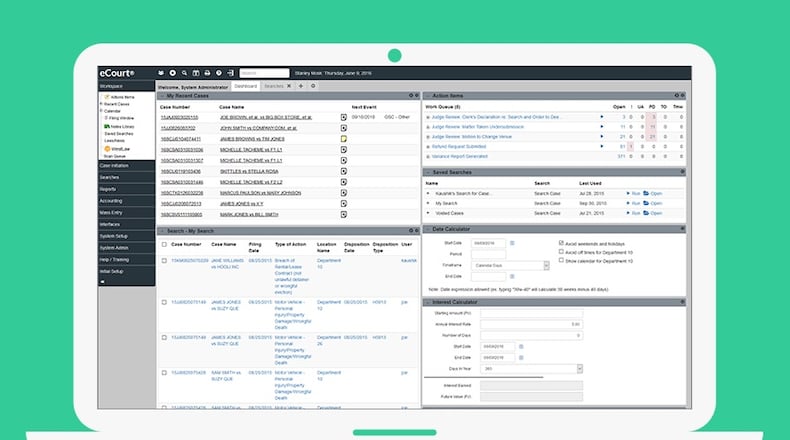This screenshot has height=440, width=790.
Task: Click the gear icon next to tabs
Action: pyautogui.click(x=313, y=86)
